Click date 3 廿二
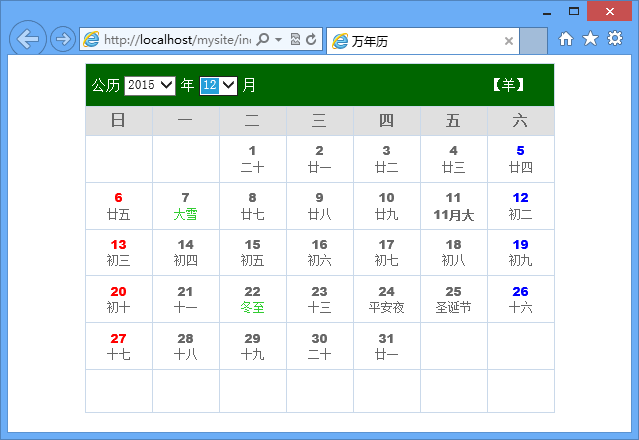639x440 pixels. (x=387, y=159)
